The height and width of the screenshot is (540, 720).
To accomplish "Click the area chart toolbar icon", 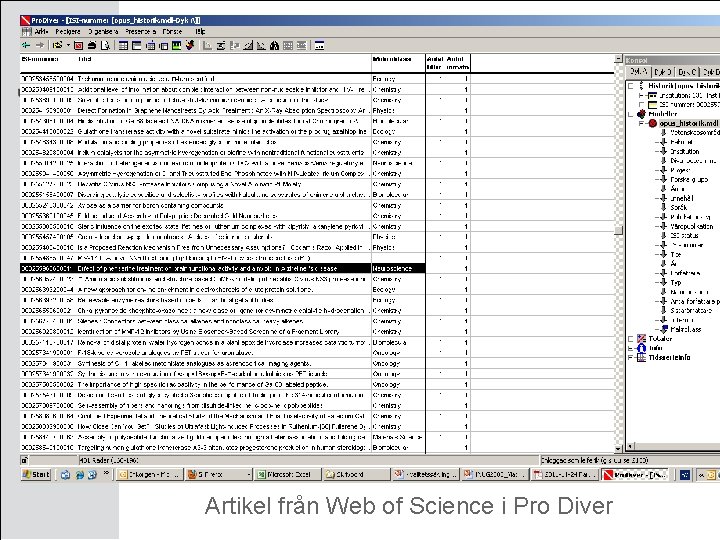I will (248, 45).
